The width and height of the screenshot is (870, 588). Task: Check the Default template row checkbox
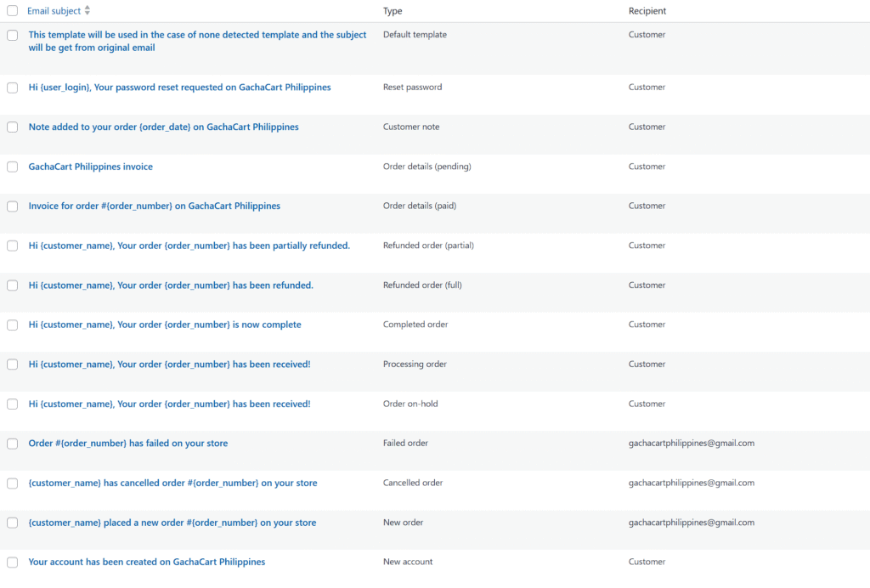tap(12, 35)
